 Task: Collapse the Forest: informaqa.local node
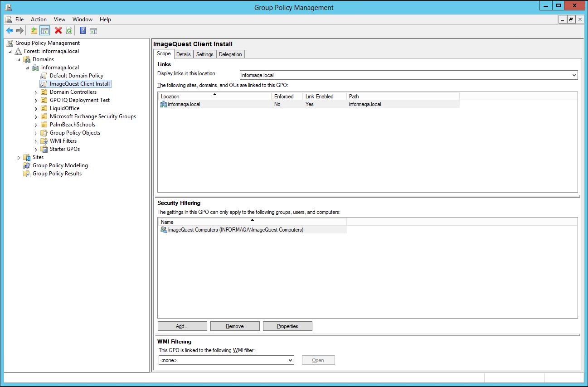pyautogui.click(x=10, y=52)
